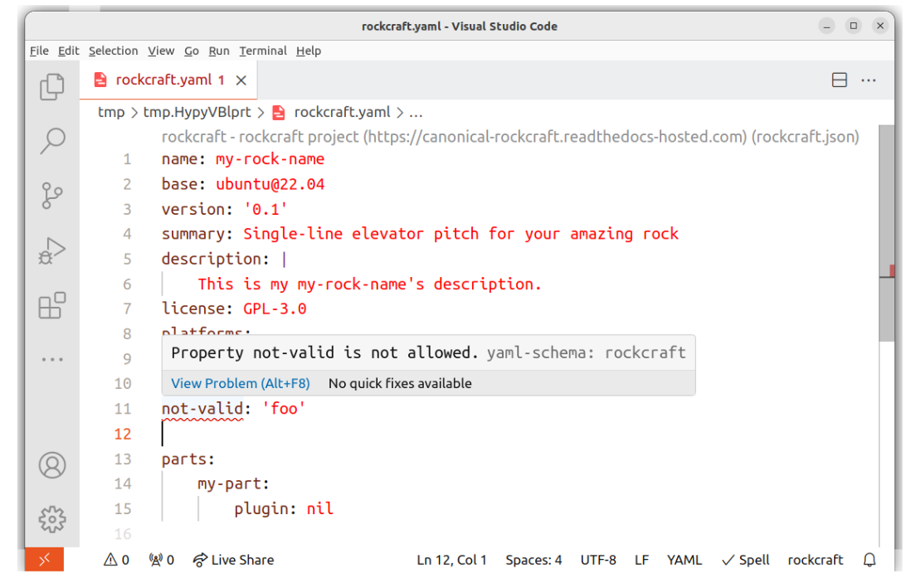Click the '0.1' version value
Image resolution: width=916 pixels, height=588 pixels.
[266, 209]
